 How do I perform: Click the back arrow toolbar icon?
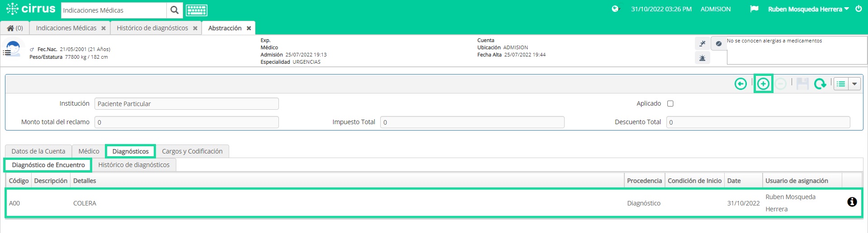coord(741,84)
